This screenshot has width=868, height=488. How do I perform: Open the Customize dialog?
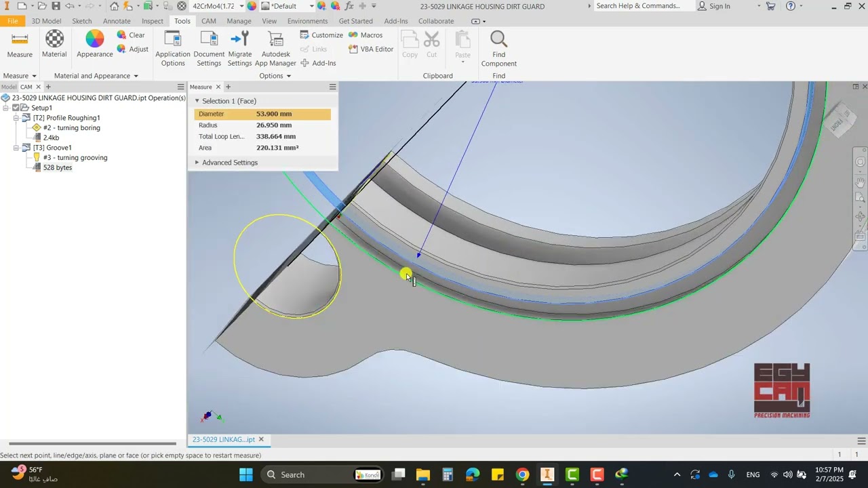[x=321, y=35]
